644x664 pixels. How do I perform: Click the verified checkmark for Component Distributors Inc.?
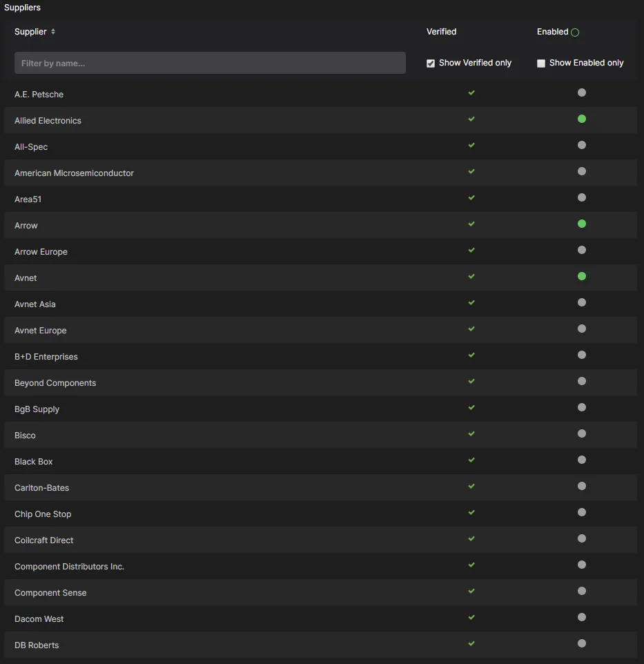pos(471,565)
